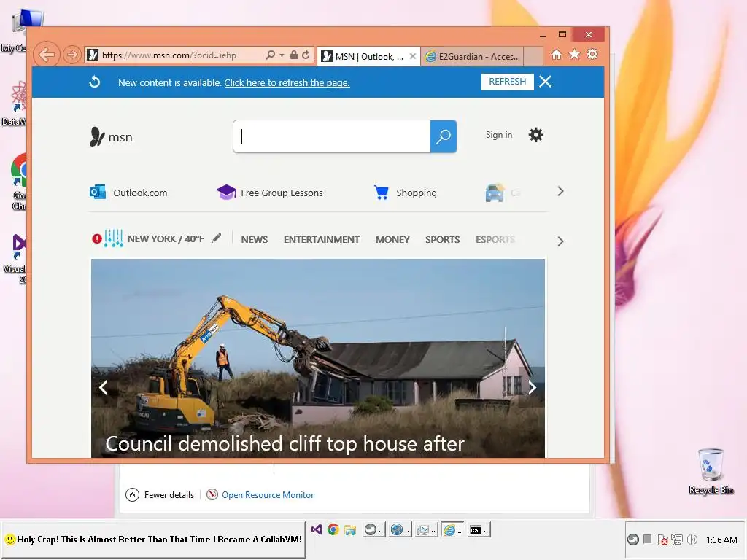Switch to the Task Manager taskbar button
Screen dimensions: 747x560
click(425, 529)
